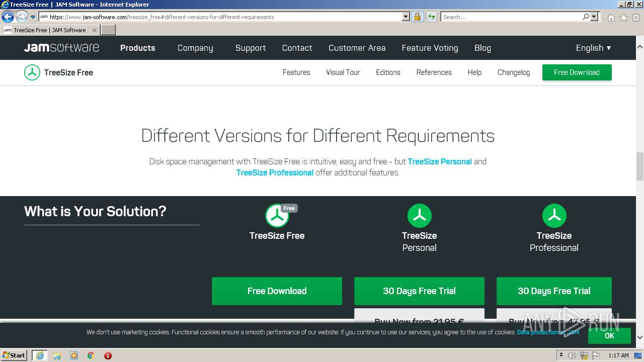Click the Refresh icon in address bar
This screenshot has width=644, height=362.
431,17
